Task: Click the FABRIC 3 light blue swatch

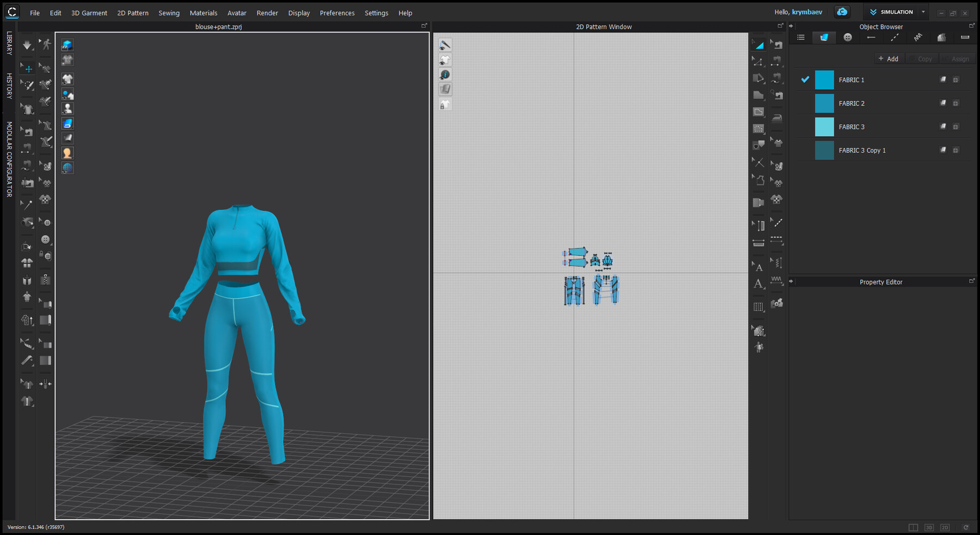Action: [824, 127]
